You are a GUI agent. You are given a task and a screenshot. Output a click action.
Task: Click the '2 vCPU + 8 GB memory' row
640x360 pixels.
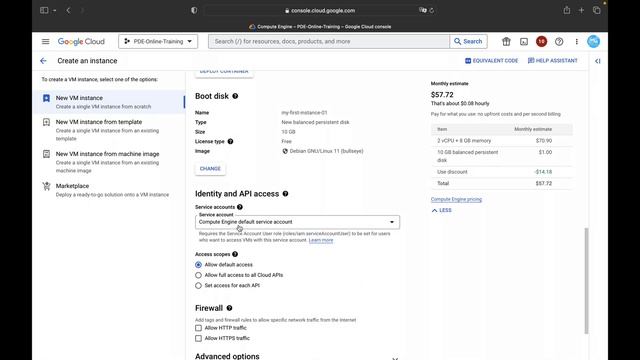(x=502, y=140)
